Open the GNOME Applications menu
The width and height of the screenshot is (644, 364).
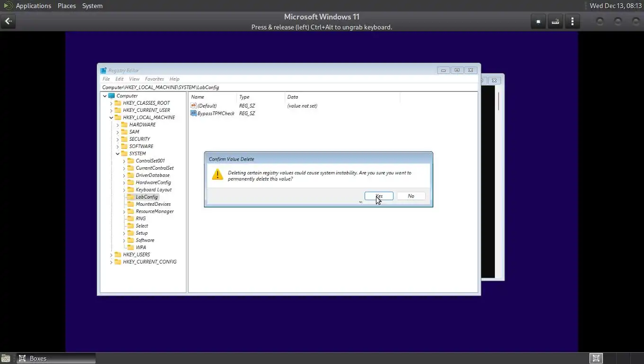click(33, 6)
